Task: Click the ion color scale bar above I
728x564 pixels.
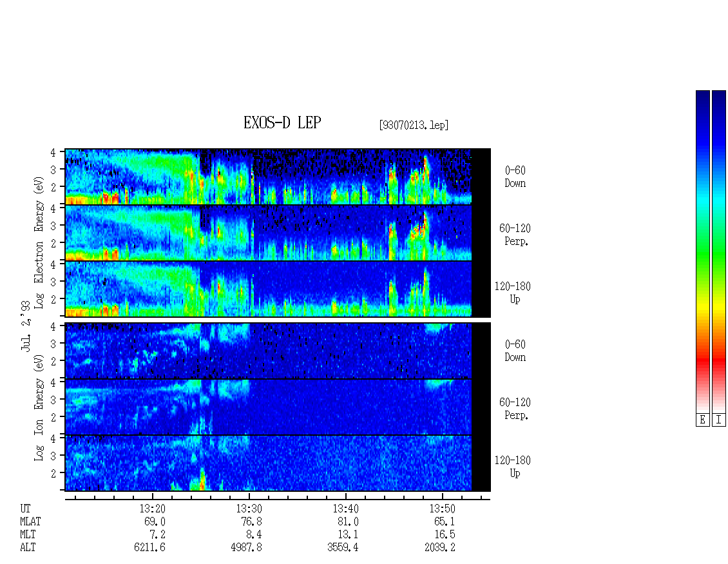Action: coord(719,251)
